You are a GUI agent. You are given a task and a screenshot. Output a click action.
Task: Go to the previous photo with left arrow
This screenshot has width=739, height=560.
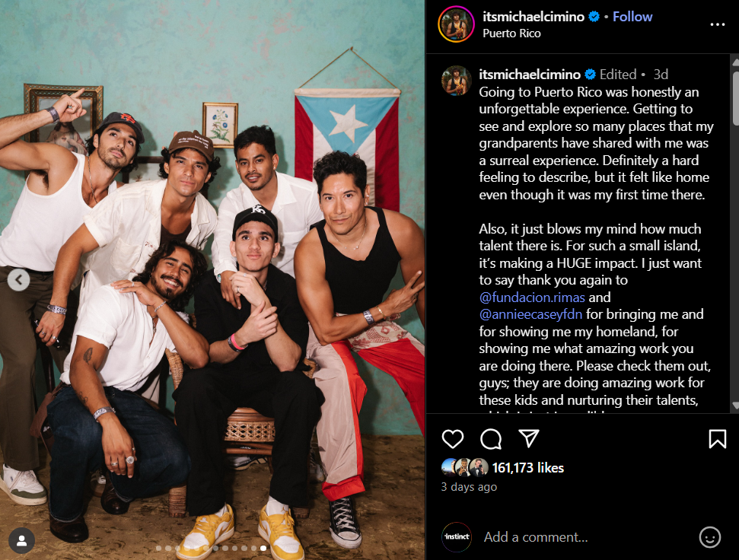pos(19,280)
